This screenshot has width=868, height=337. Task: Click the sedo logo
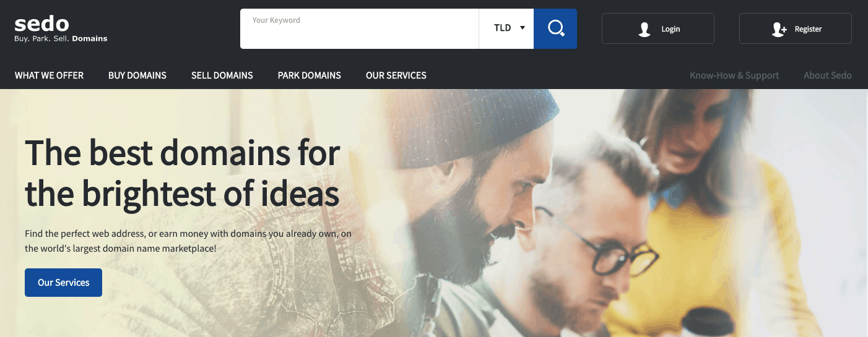(x=41, y=25)
